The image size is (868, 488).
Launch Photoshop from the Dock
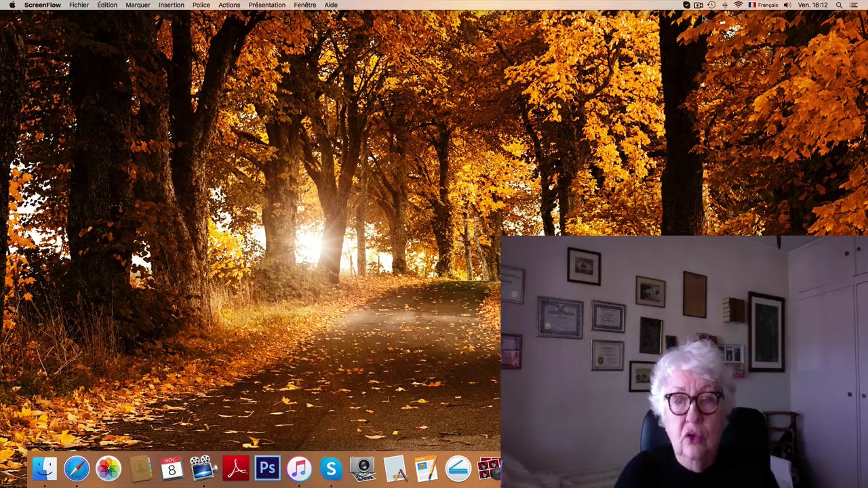click(x=268, y=468)
